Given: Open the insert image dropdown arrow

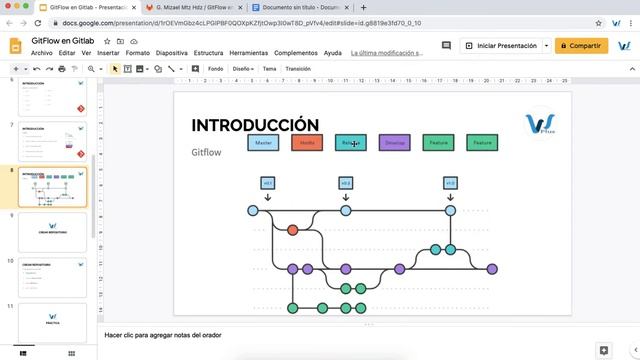Looking at the screenshot, I should [x=147, y=69].
